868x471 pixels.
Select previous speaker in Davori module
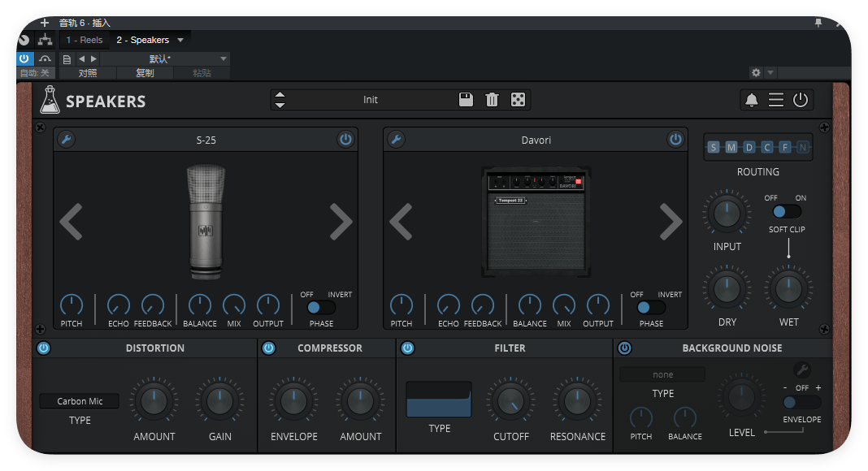point(401,222)
